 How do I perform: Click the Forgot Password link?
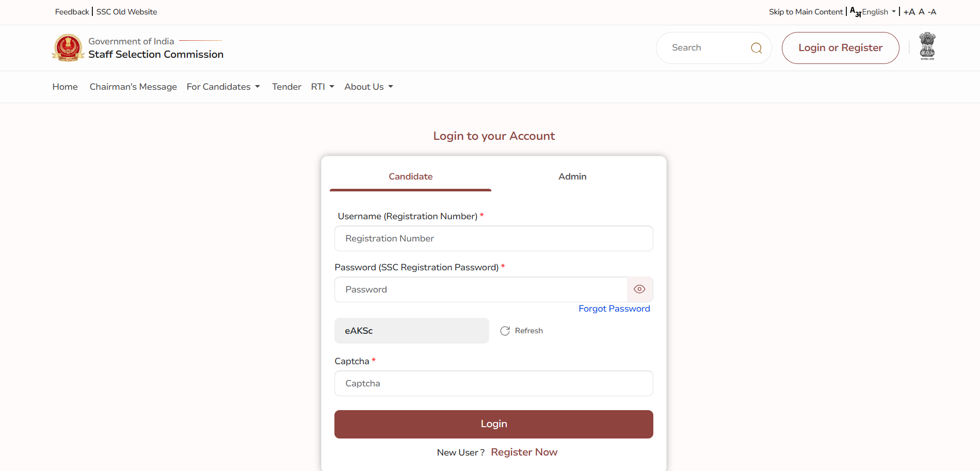tap(614, 308)
